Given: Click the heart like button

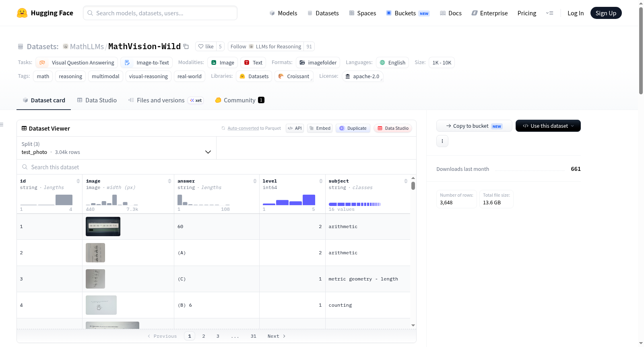Looking at the screenshot, I should (x=206, y=46).
